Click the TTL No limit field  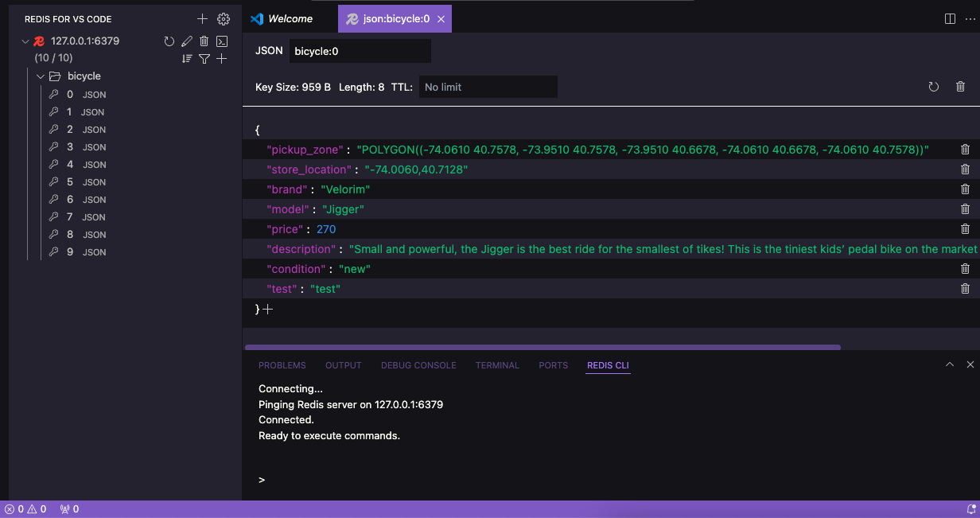pos(488,87)
